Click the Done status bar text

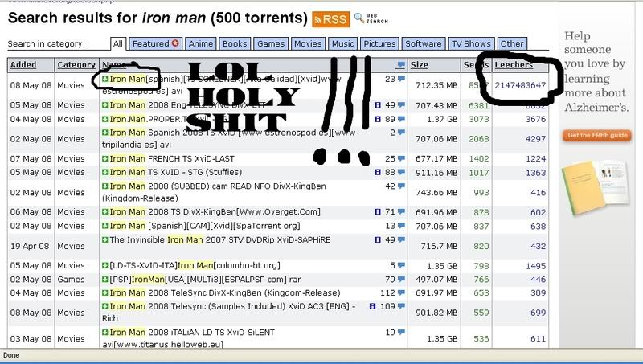coord(11,355)
